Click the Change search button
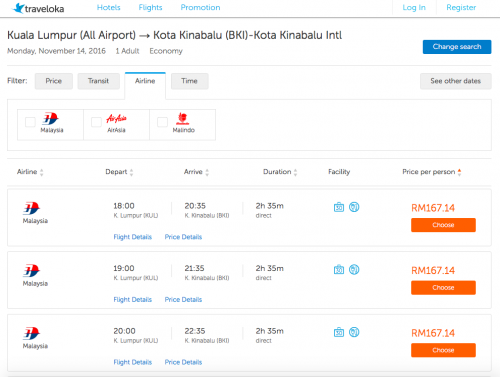Image resolution: width=500 pixels, height=377 pixels. point(457,47)
